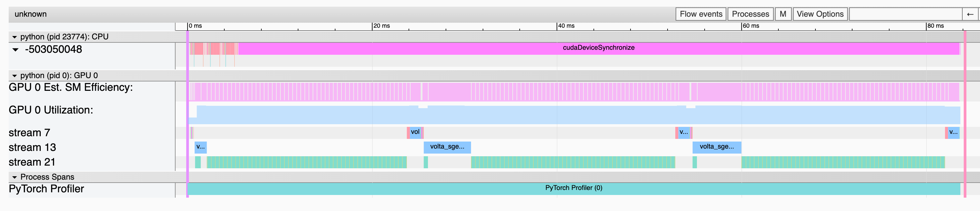This screenshot has height=211, width=980.
Task: Open the View Options menu
Action: tap(820, 14)
